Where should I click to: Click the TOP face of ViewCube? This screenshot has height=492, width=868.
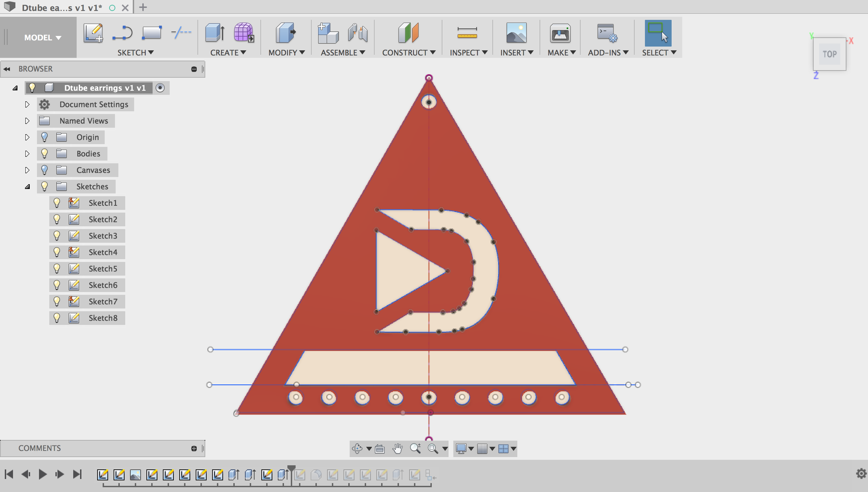click(830, 54)
